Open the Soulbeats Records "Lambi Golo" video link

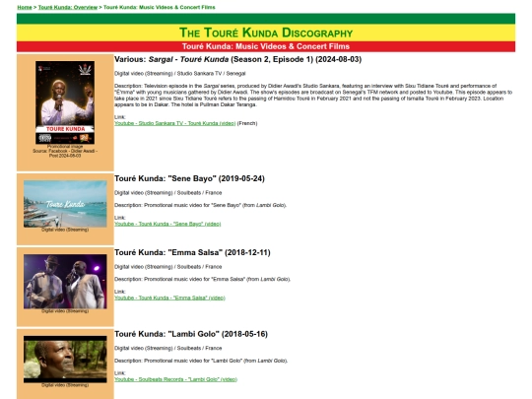(x=175, y=379)
